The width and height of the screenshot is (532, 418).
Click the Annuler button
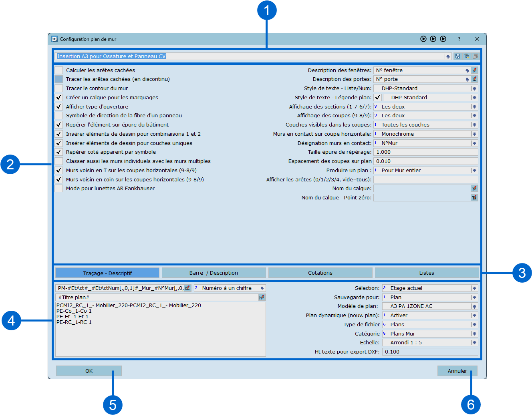(x=457, y=371)
